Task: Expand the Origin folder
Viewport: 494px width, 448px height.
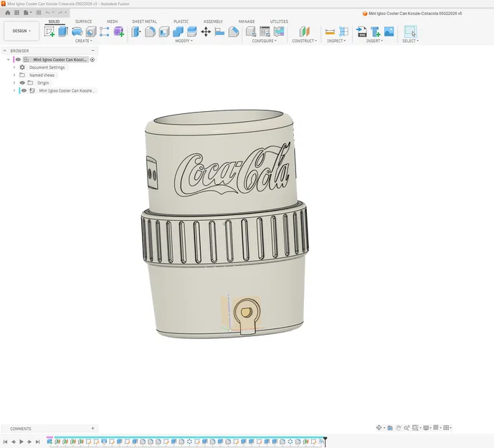Action: pyautogui.click(x=14, y=83)
